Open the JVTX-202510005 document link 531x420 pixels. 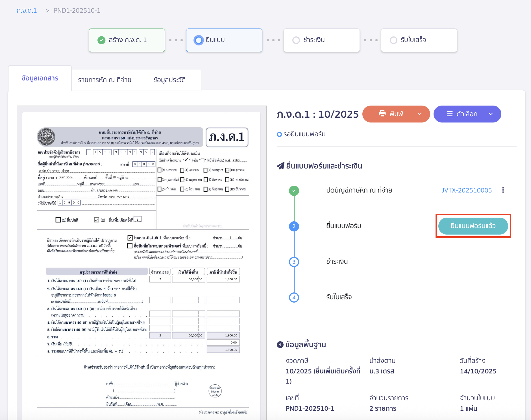pos(467,190)
